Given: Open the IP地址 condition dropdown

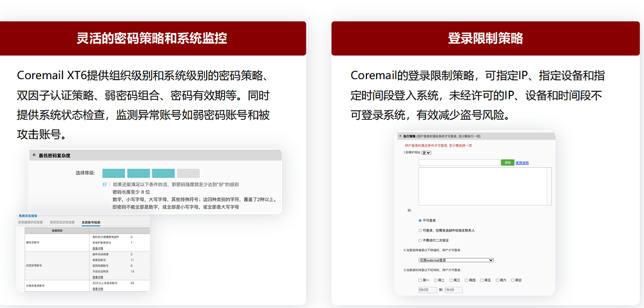Looking at the screenshot, I should [x=426, y=152].
